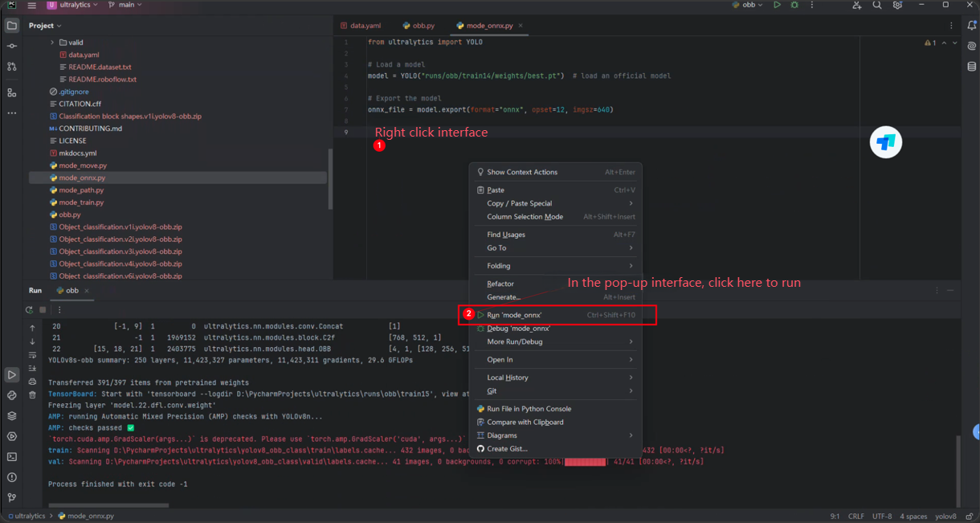Open the Terminal tool window
The width and height of the screenshot is (980, 523).
click(x=11, y=457)
